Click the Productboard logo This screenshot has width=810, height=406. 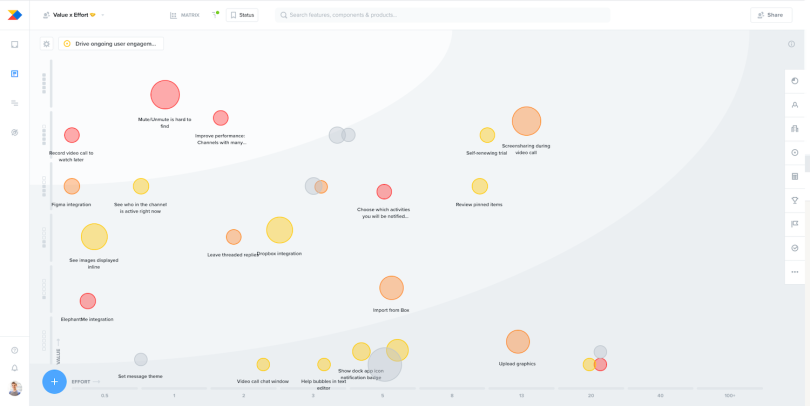tap(14, 15)
